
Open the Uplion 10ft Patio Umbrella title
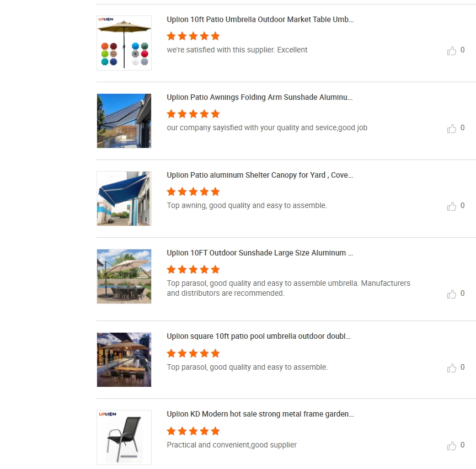pos(260,19)
